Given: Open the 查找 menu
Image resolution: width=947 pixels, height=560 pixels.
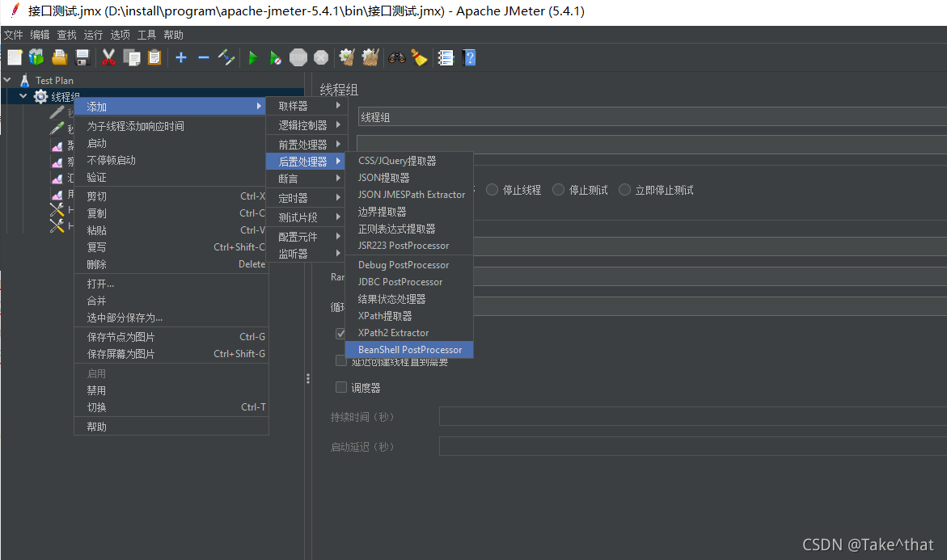Looking at the screenshot, I should point(66,35).
